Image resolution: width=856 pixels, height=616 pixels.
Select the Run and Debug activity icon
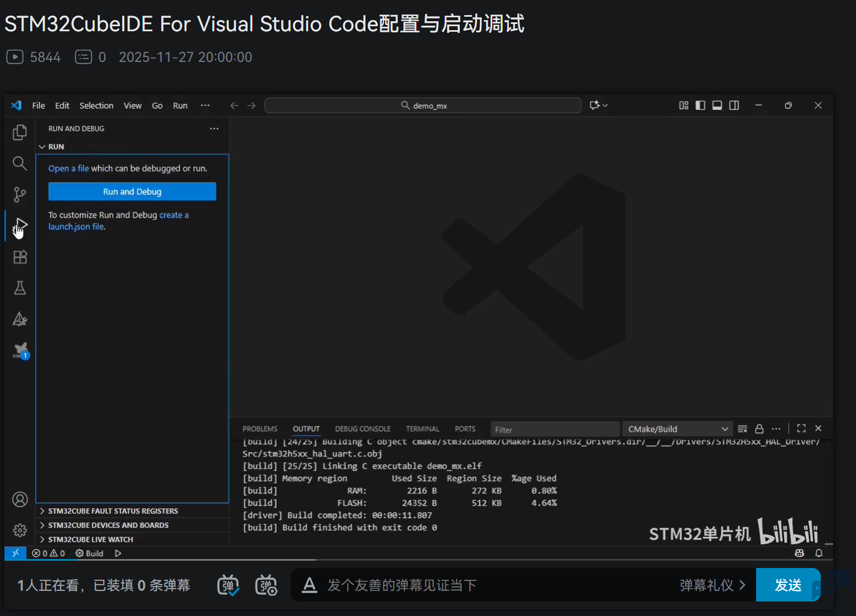(x=20, y=225)
